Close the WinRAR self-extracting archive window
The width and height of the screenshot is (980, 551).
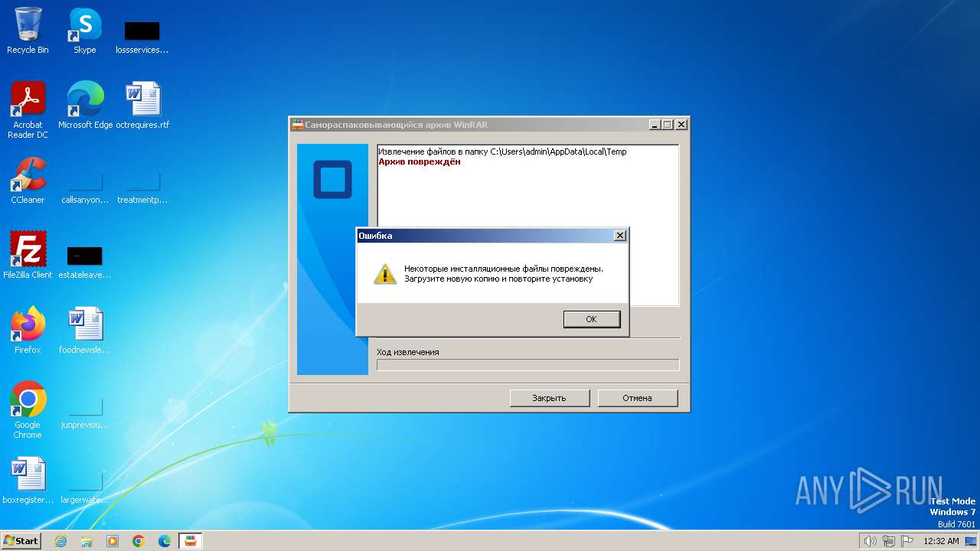point(681,125)
